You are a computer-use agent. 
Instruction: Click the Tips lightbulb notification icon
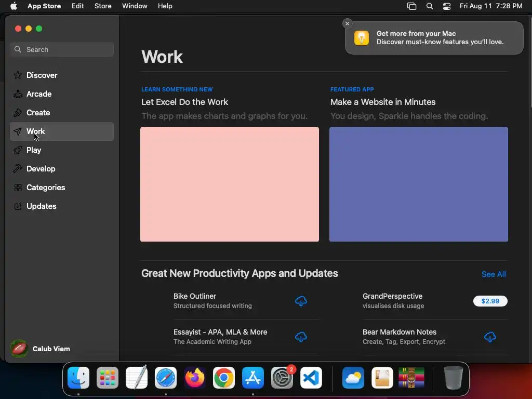(x=362, y=37)
